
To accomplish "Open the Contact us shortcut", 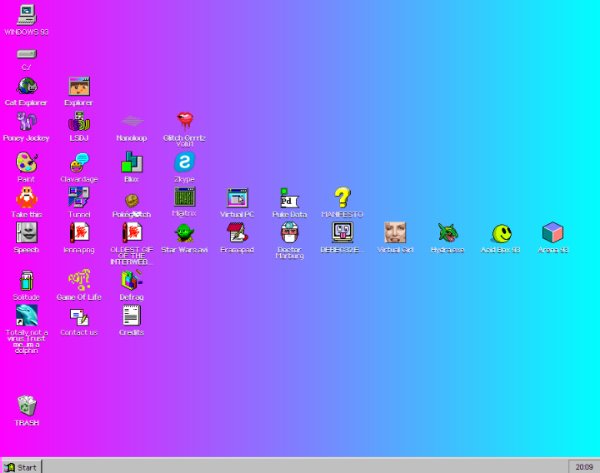I will coord(79,316).
